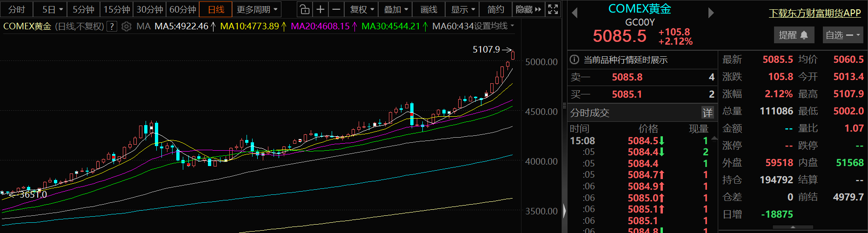Switch to 分时 tab

[16, 9]
